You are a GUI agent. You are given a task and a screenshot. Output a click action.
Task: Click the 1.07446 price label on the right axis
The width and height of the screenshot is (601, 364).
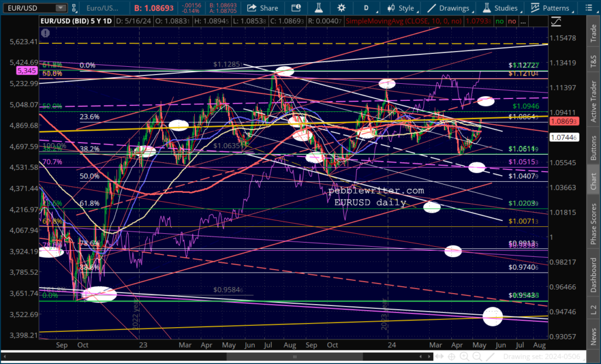(x=564, y=137)
